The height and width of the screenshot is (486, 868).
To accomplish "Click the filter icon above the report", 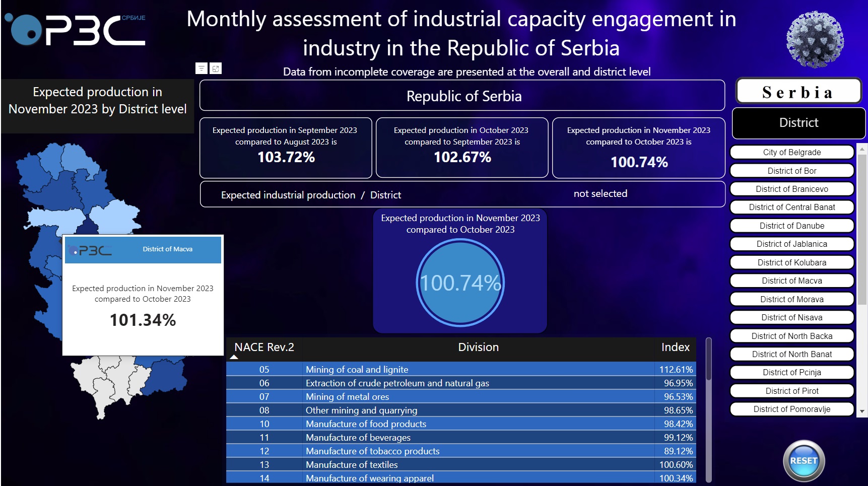I will [x=202, y=67].
